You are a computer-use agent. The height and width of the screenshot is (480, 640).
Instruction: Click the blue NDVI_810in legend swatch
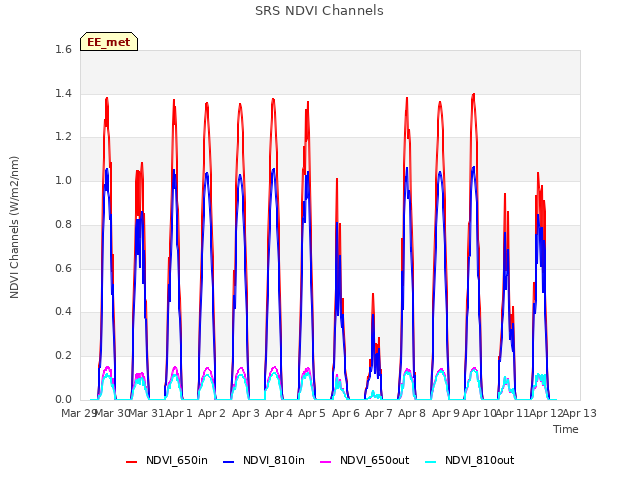point(229,462)
